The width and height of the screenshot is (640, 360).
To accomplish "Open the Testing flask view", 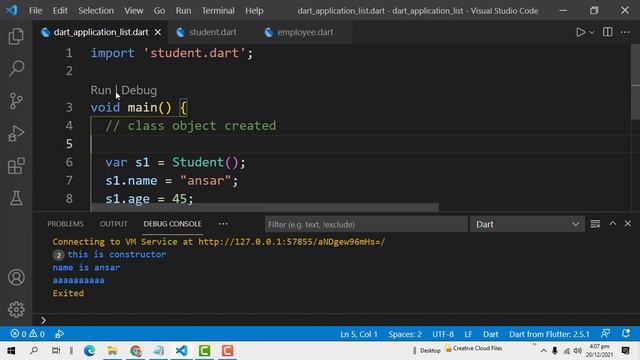I will pyautogui.click(x=16, y=198).
